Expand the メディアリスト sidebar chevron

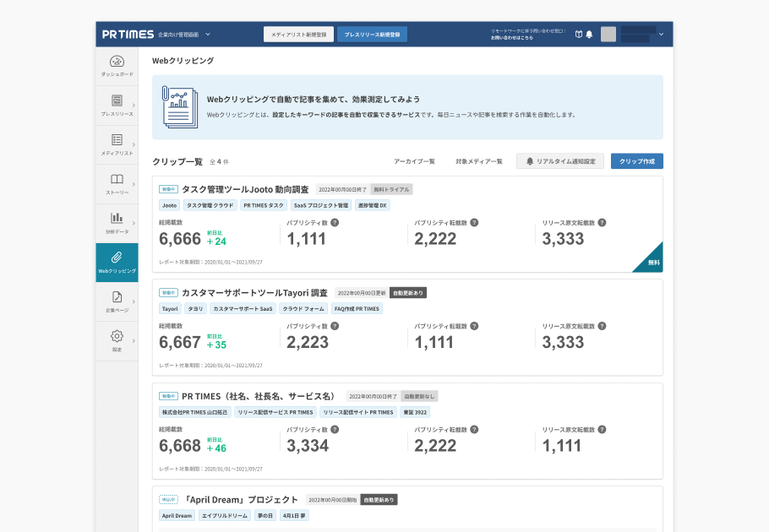click(x=134, y=144)
